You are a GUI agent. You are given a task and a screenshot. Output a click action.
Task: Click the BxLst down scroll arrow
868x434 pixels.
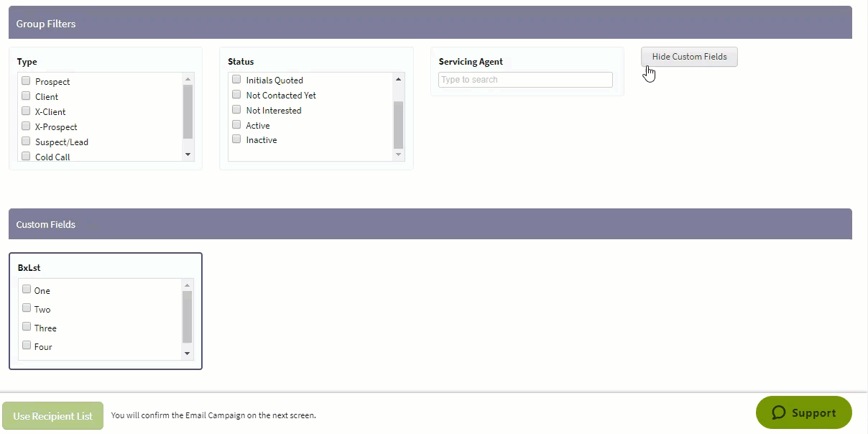pyautogui.click(x=188, y=354)
